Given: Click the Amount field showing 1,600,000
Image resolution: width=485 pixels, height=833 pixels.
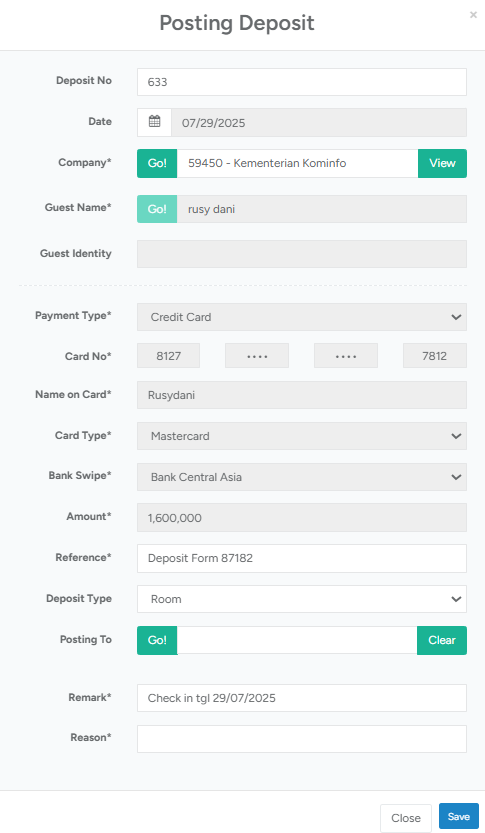Looking at the screenshot, I should pos(302,517).
